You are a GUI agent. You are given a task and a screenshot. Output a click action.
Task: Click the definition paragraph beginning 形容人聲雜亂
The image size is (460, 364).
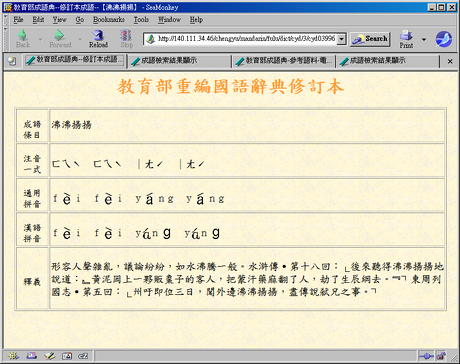(247, 279)
